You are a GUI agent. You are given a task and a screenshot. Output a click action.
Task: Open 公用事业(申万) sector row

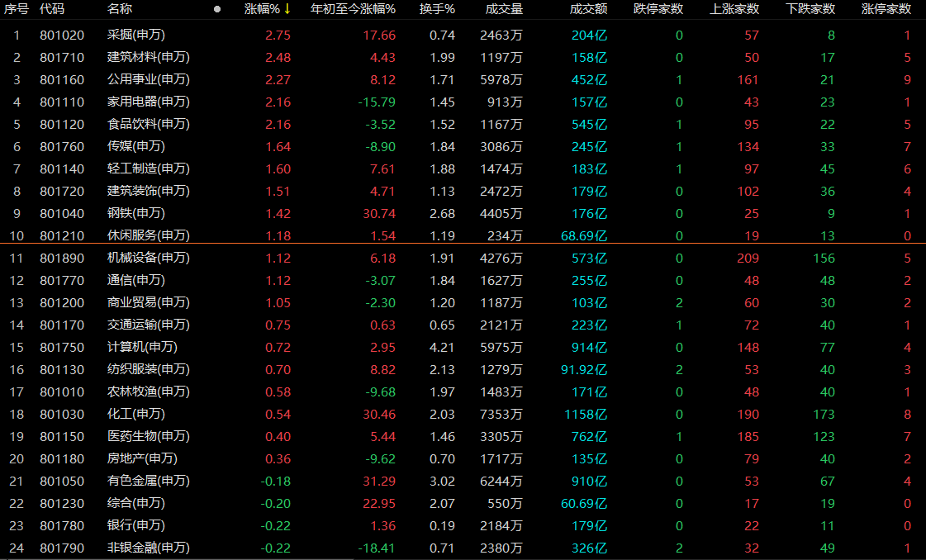[149, 80]
